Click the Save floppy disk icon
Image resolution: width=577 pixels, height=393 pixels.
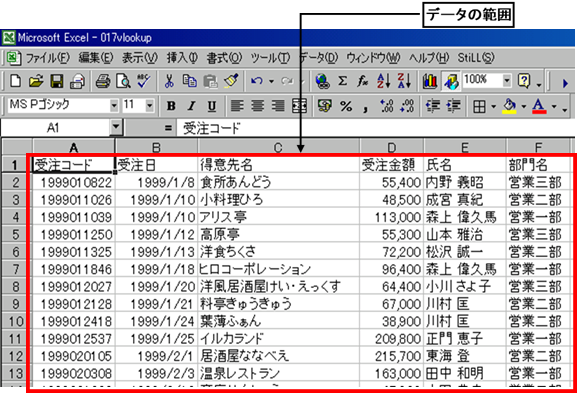[57, 81]
